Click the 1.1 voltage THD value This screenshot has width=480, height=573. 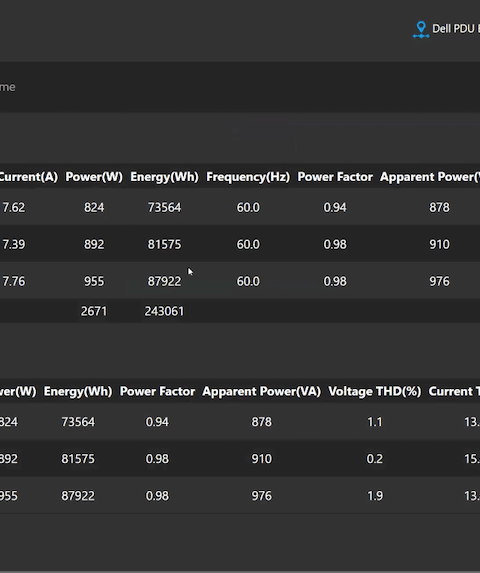375,422
